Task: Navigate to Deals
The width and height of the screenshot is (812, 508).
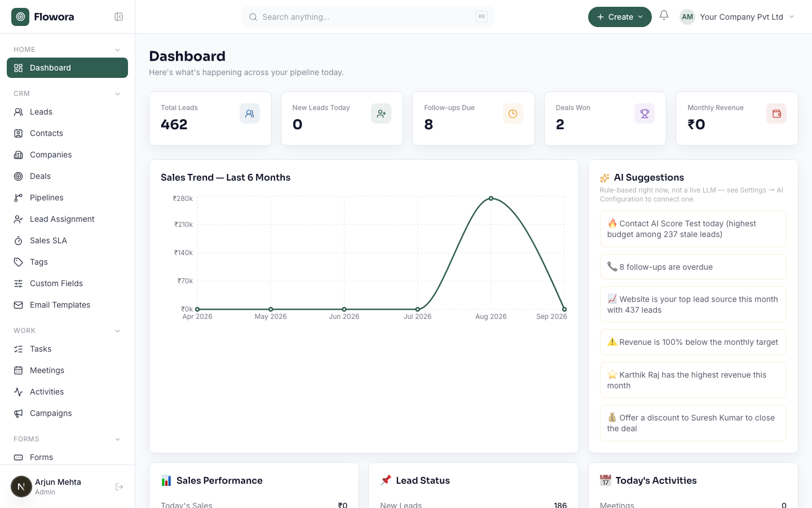Action: click(x=67, y=176)
